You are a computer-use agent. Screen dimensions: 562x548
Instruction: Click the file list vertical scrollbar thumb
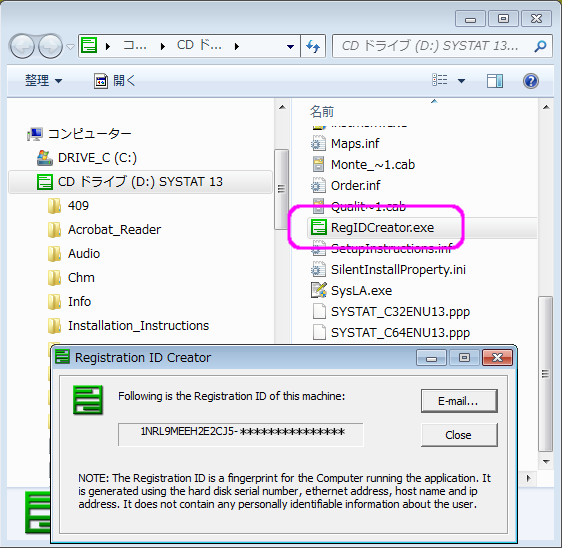pyautogui.click(x=546, y=374)
